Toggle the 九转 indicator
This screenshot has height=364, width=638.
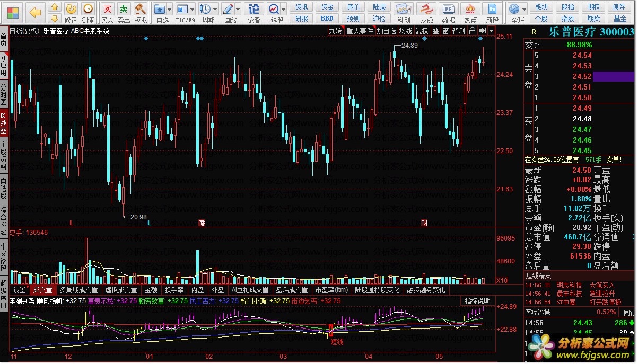[335, 31]
